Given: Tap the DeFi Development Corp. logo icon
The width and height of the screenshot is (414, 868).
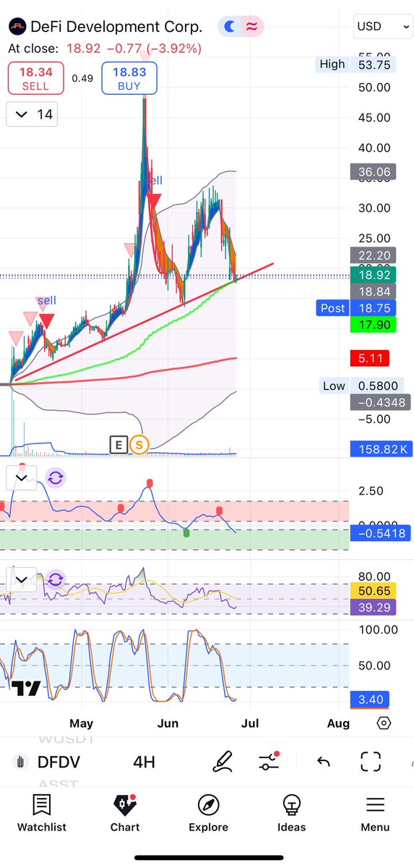Looking at the screenshot, I should 17,27.
